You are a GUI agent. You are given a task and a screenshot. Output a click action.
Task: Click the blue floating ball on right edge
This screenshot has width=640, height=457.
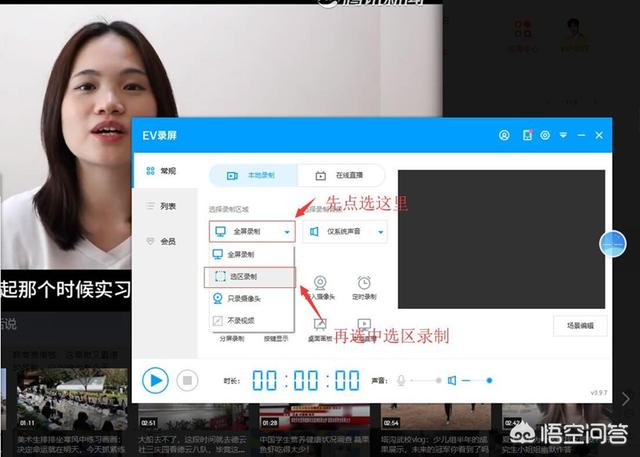[611, 243]
